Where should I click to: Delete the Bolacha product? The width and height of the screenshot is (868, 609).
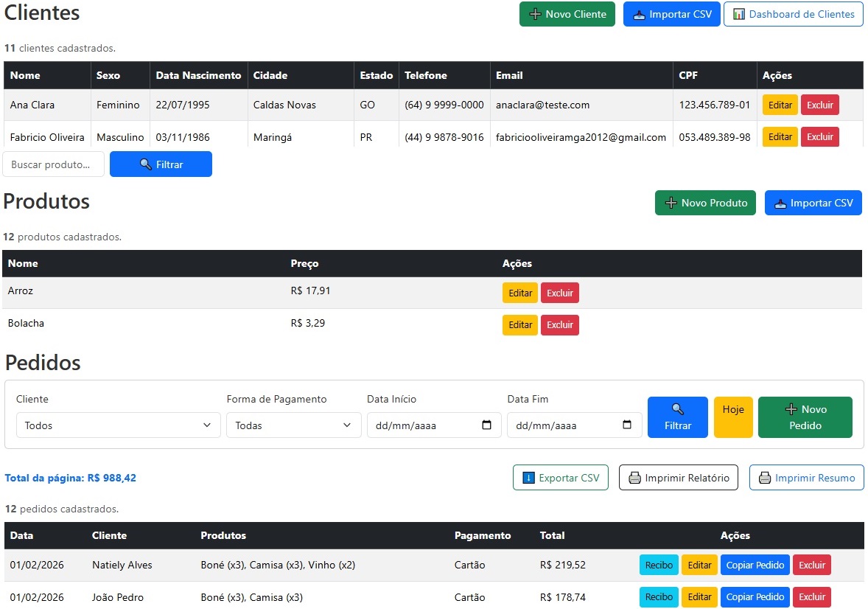pos(559,325)
